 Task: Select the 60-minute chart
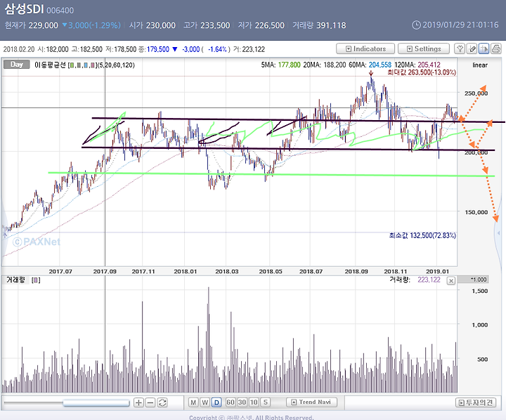click(231, 402)
